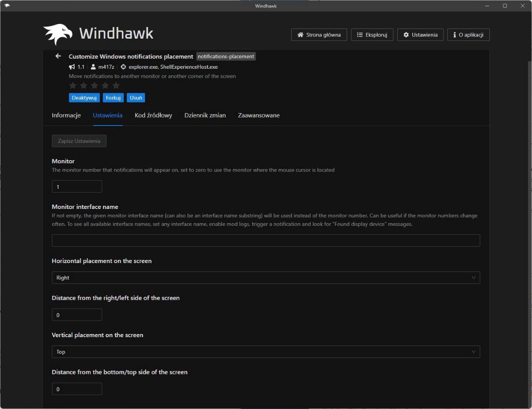This screenshot has width=532, height=409.
Task: Switch to the Zaawansowane tab
Action: (x=259, y=115)
